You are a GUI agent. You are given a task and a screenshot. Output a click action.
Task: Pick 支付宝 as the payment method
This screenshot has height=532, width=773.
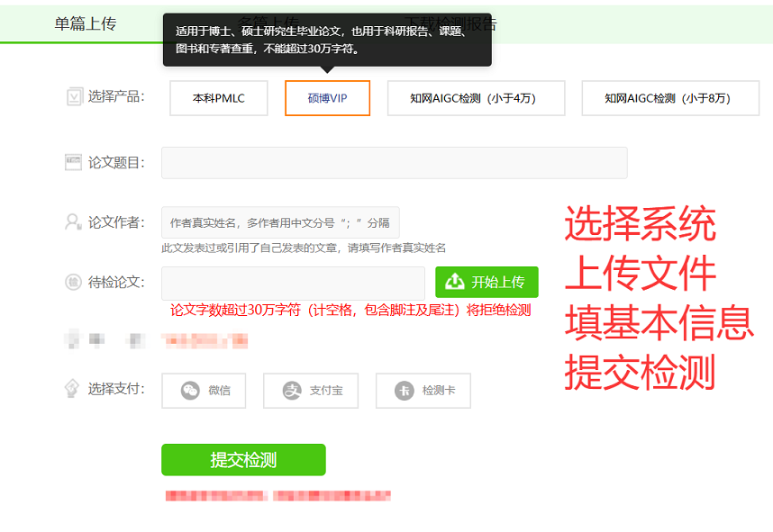tap(311, 391)
